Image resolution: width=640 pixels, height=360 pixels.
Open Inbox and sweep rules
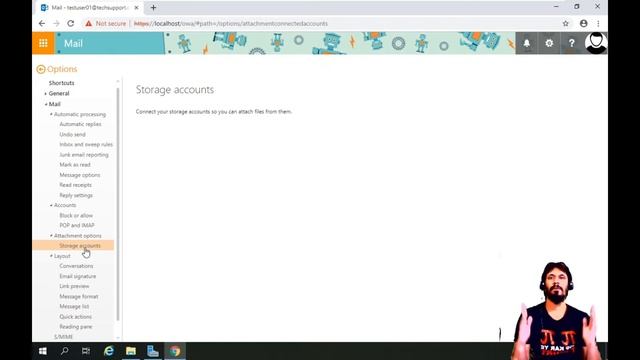pos(86,144)
